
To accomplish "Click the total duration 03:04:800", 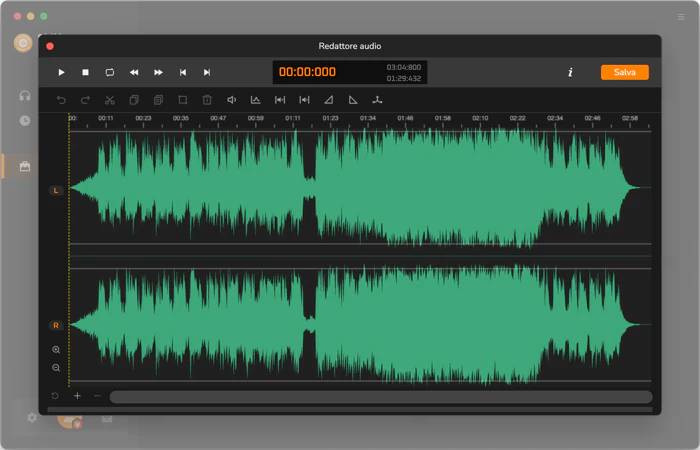I will click(404, 67).
